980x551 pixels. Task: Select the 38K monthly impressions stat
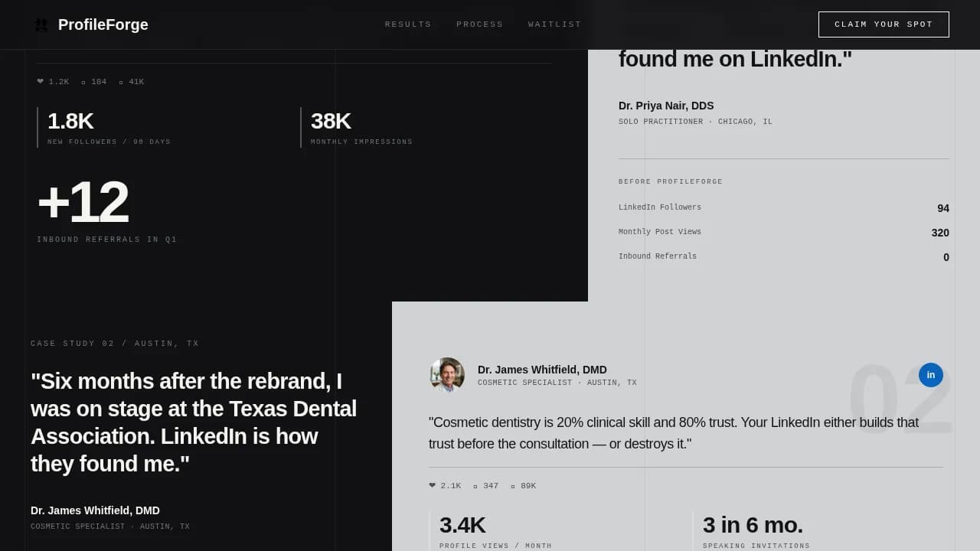(x=331, y=121)
